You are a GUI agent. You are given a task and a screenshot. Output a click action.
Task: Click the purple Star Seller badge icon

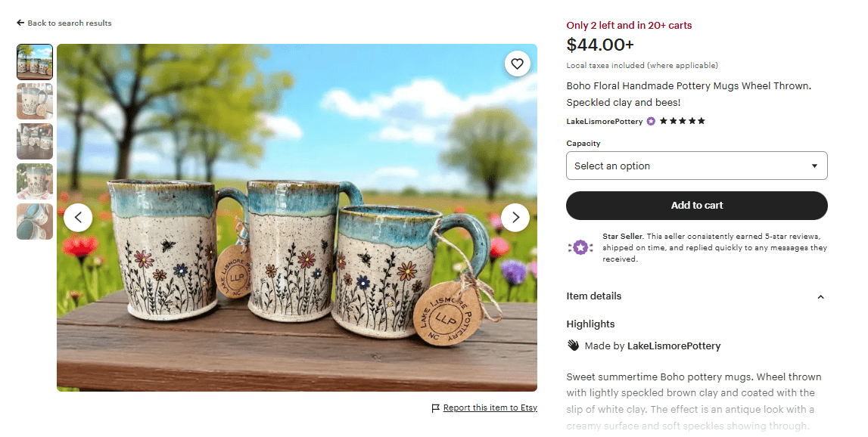(x=580, y=246)
